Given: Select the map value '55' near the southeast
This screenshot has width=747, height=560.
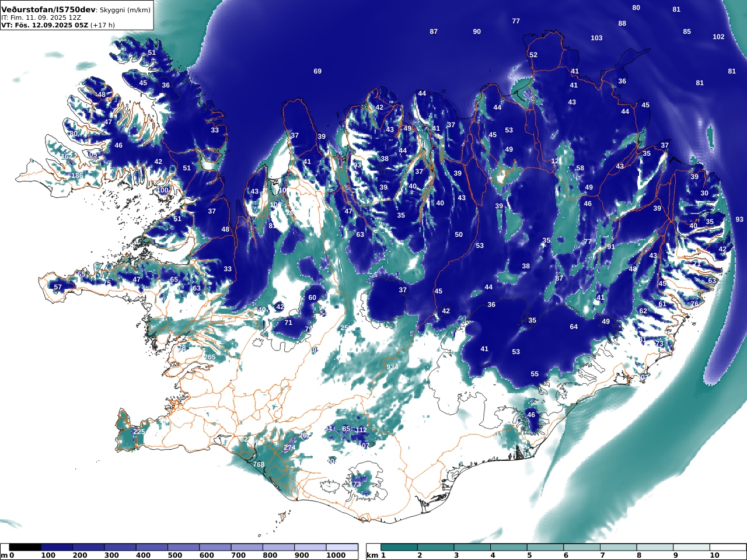Looking at the screenshot, I should [x=535, y=374].
